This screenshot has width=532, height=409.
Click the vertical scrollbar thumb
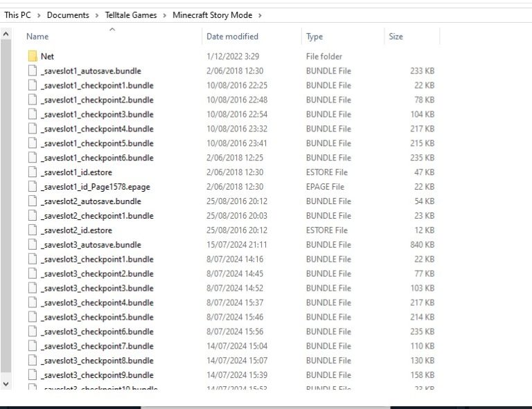pyautogui.click(x=6, y=206)
